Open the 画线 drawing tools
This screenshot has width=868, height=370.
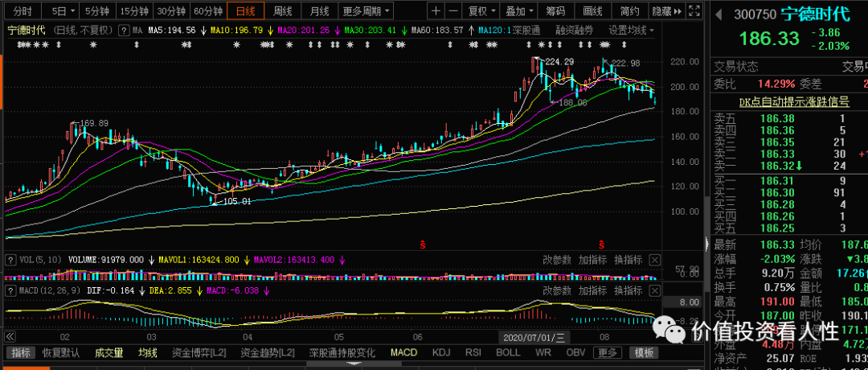click(x=593, y=10)
